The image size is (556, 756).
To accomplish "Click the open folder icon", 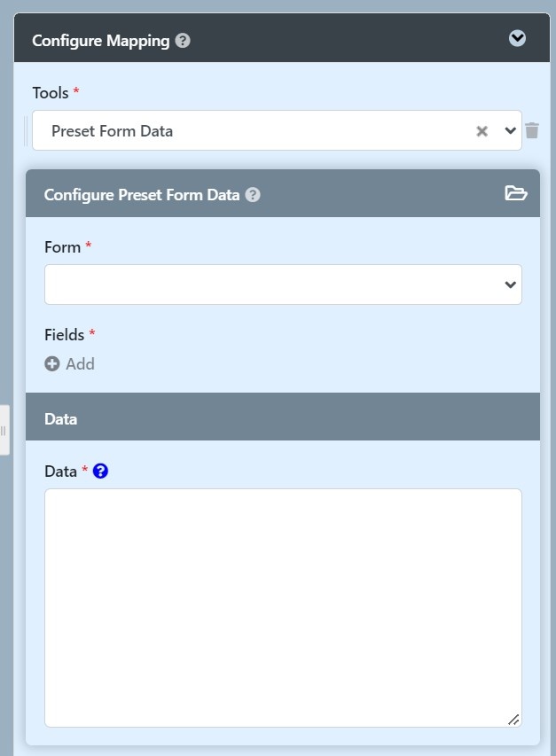I will 516,193.
